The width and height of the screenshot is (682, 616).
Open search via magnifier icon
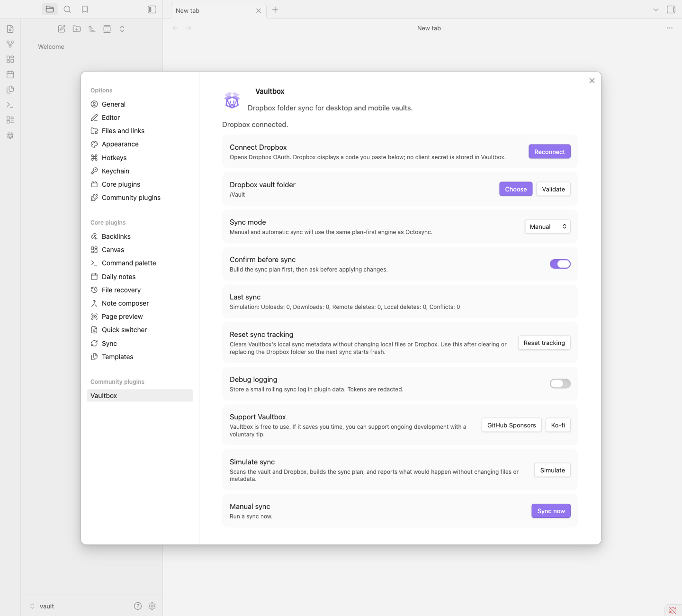pos(67,9)
